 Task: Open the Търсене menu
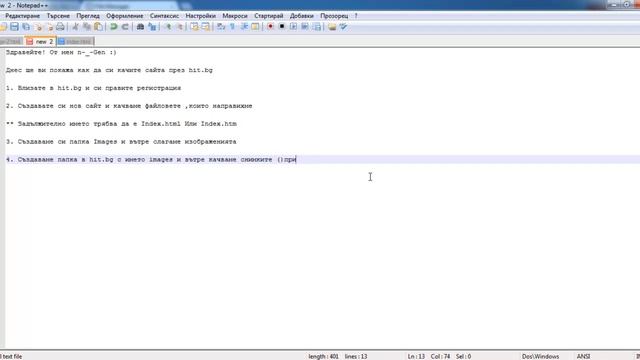(x=58, y=16)
